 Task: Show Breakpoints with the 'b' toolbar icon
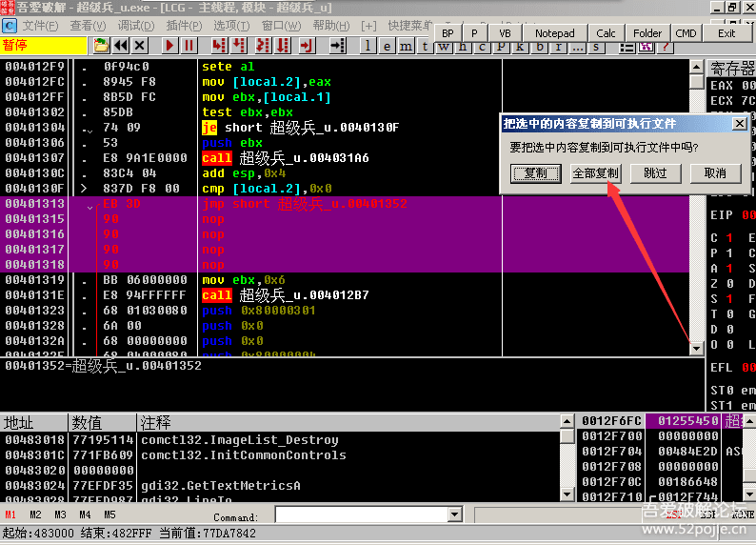click(x=540, y=49)
